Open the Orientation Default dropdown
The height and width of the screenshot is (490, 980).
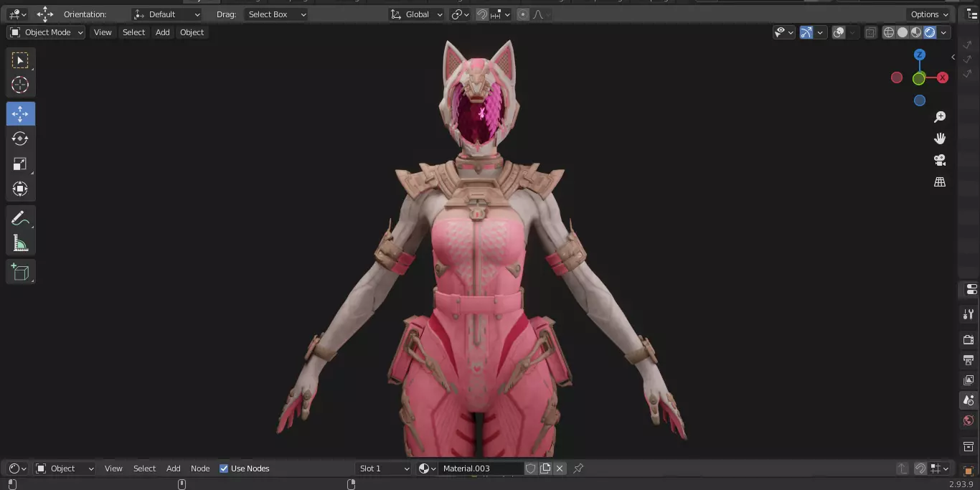167,14
